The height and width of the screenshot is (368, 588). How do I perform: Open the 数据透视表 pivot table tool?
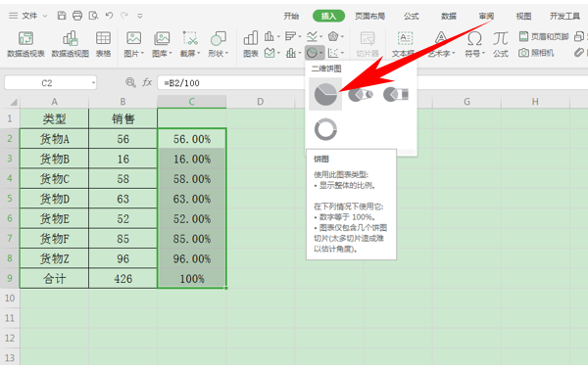click(25, 44)
